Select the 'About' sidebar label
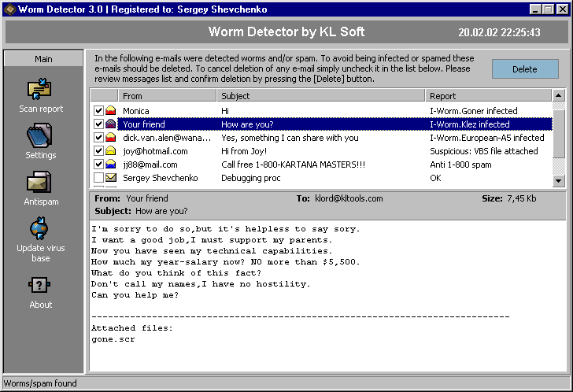Screen dimensions: 573x392 (41, 305)
